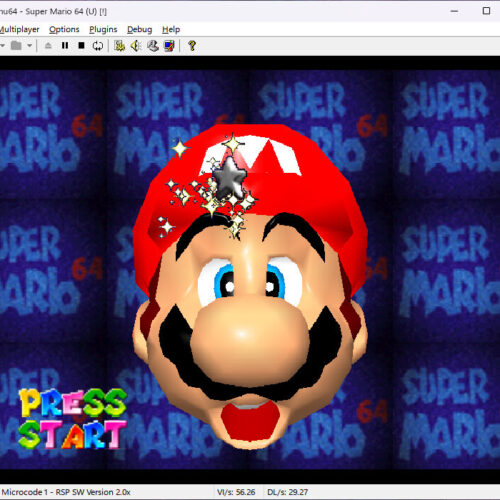Open the Debug menu
Screen dimensions: 500x500
point(140,29)
